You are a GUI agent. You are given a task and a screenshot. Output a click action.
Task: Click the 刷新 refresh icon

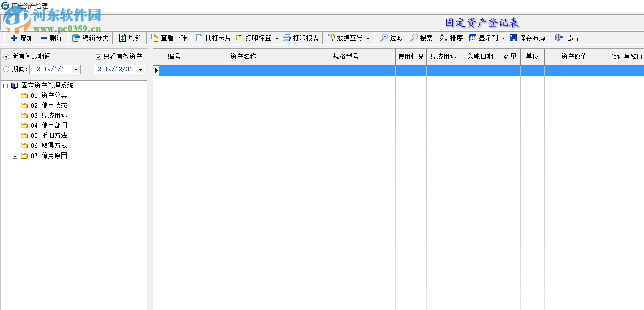(x=122, y=38)
